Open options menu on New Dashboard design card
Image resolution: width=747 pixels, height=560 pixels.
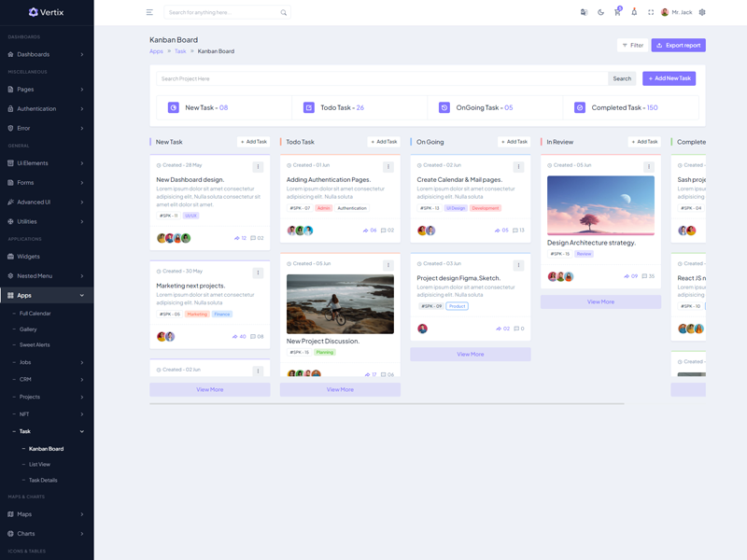tap(258, 167)
